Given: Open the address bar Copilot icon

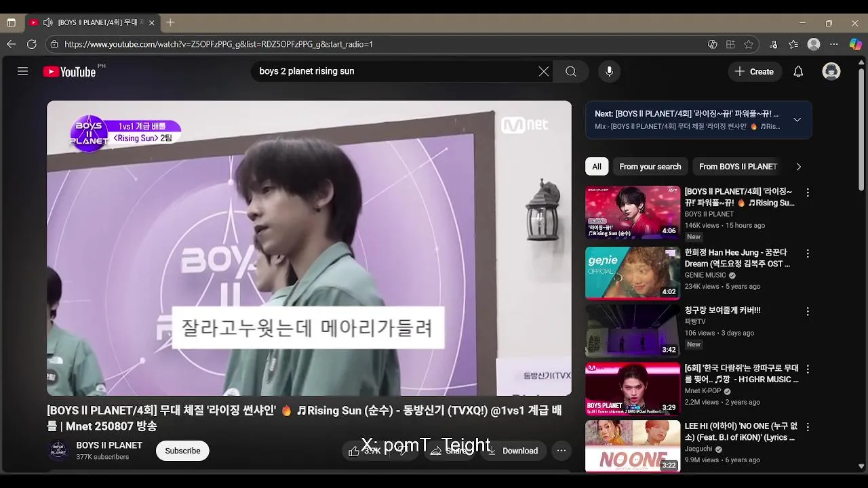Looking at the screenshot, I should (x=712, y=44).
